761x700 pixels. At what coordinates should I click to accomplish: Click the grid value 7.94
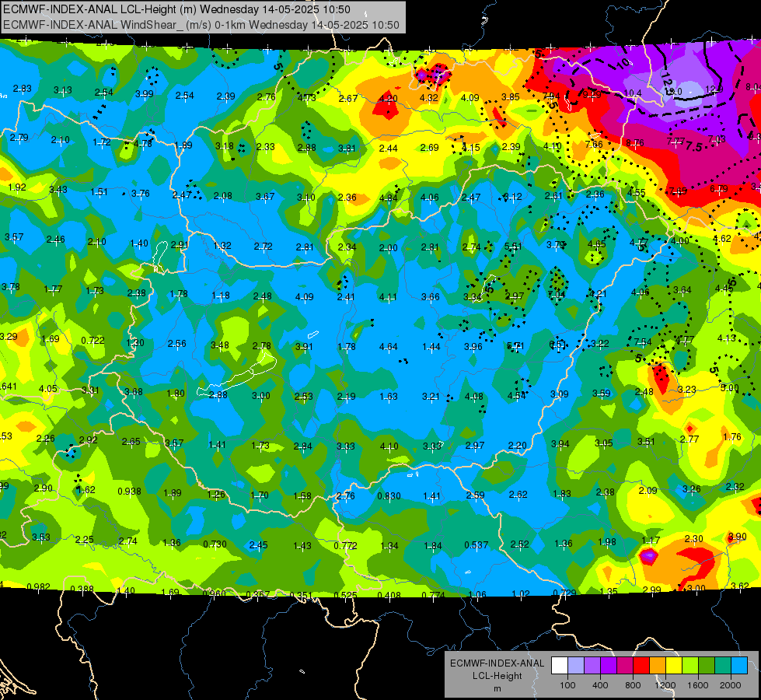(x=551, y=96)
